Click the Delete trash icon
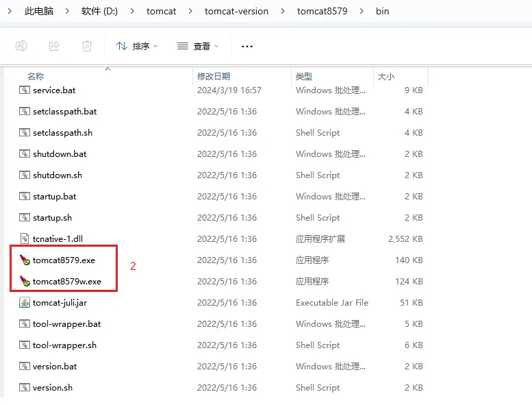Screen dimensions: 532x405 click(x=87, y=46)
